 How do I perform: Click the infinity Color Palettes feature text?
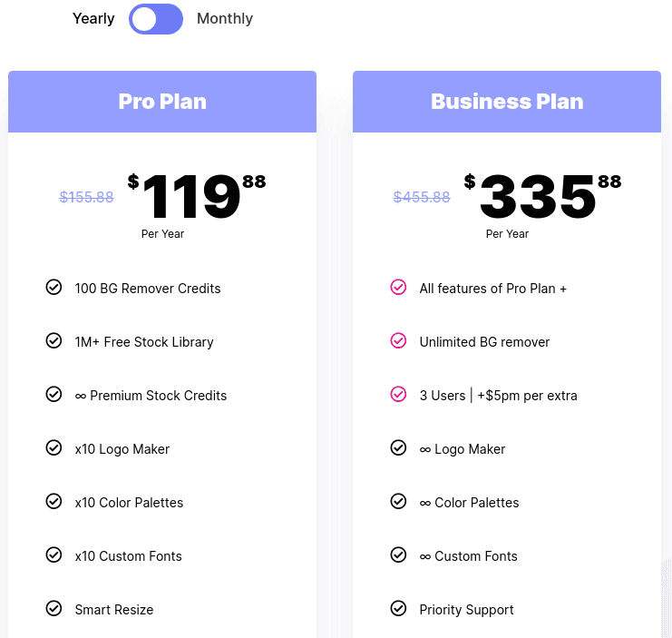click(469, 503)
